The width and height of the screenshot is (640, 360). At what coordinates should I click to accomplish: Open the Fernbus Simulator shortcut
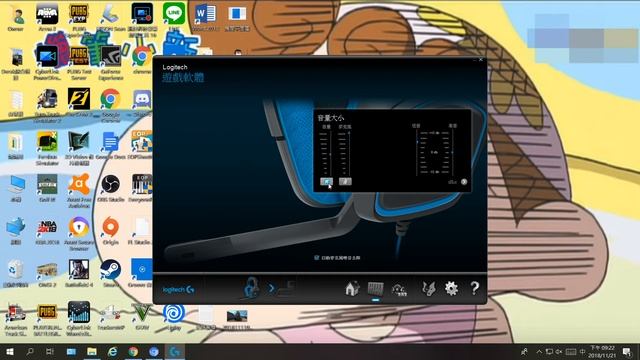(47, 148)
